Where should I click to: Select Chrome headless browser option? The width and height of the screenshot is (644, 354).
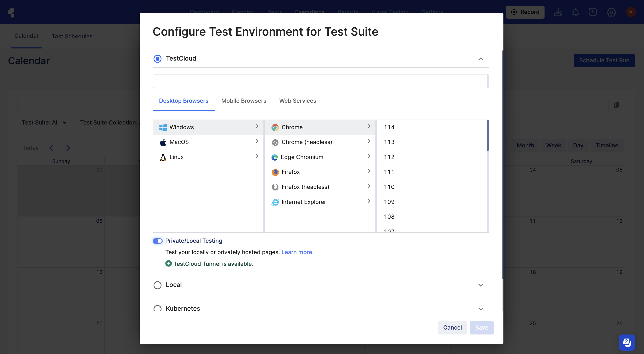point(306,142)
